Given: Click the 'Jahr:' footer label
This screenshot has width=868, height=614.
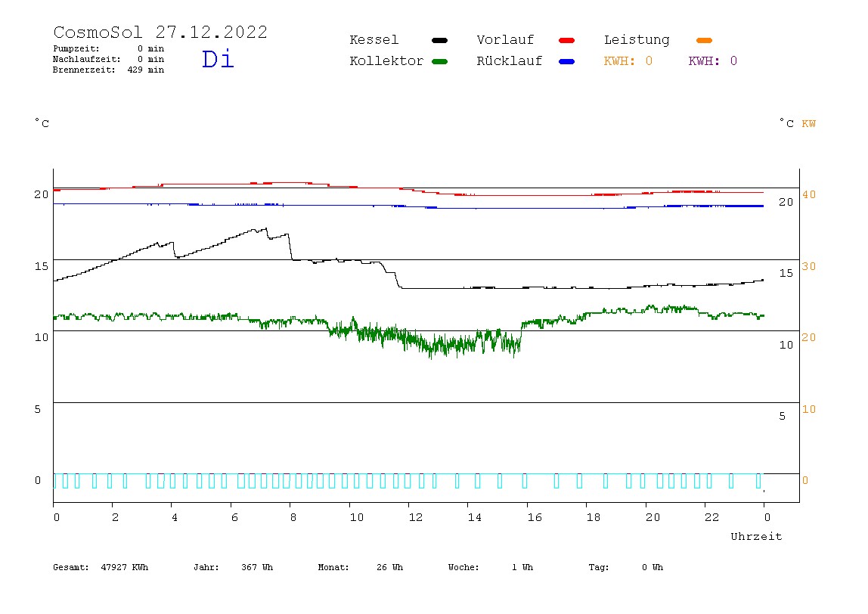Looking at the screenshot, I should [206, 567].
